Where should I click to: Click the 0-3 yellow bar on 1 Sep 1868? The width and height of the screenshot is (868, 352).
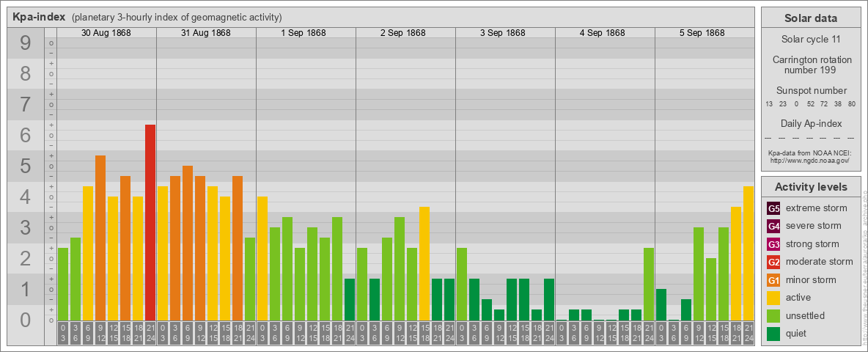pos(262,258)
